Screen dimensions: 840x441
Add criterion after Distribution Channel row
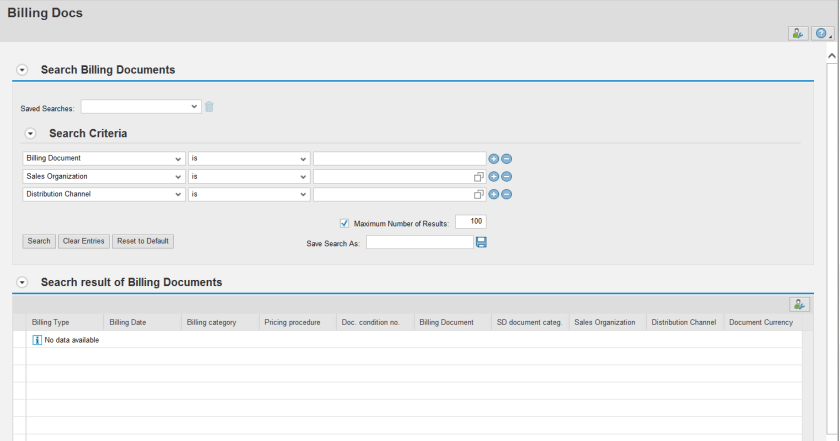point(493,194)
